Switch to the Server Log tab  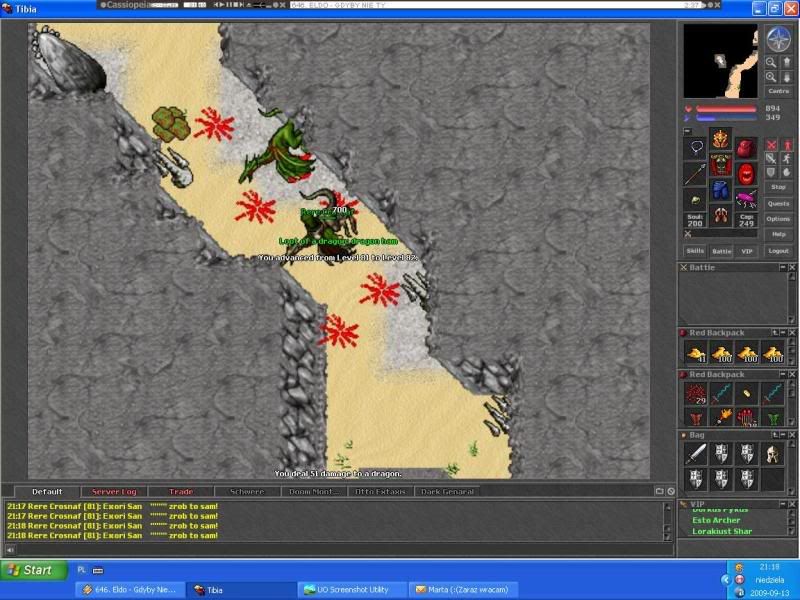point(114,492)
